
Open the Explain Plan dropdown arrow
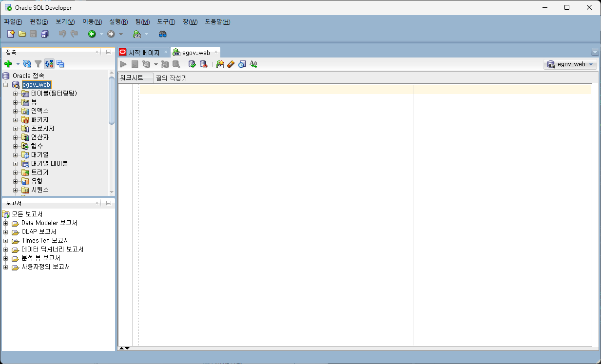click(x=156, y=64)
